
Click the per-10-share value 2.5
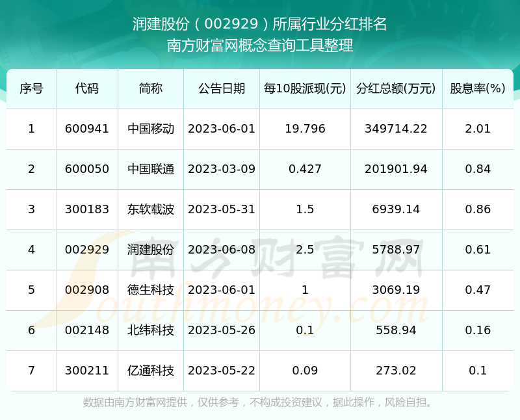(305, 250)
